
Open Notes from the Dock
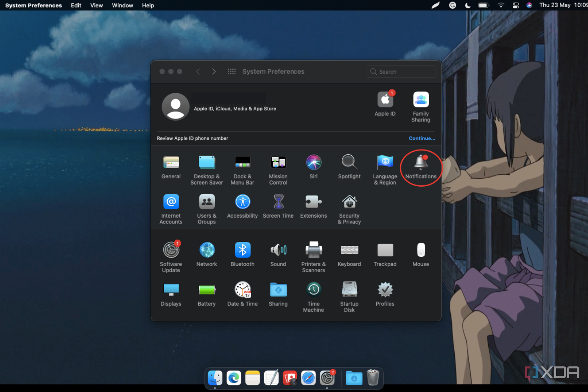(x=252, y=378)
